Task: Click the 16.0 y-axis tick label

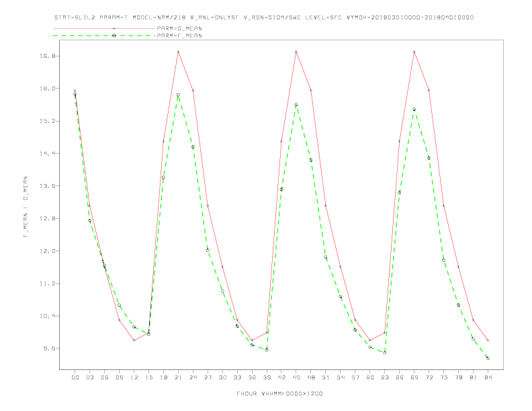Action: point(47,89)
